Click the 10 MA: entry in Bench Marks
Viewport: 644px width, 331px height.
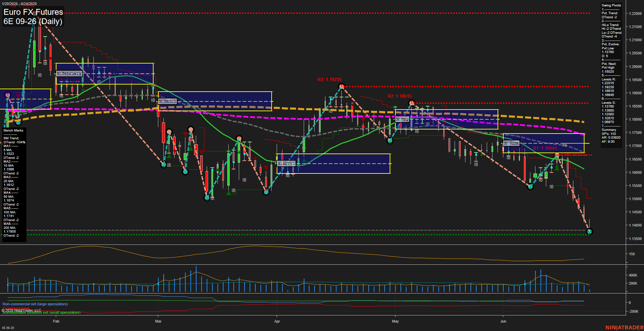click(x=9, y=166)
